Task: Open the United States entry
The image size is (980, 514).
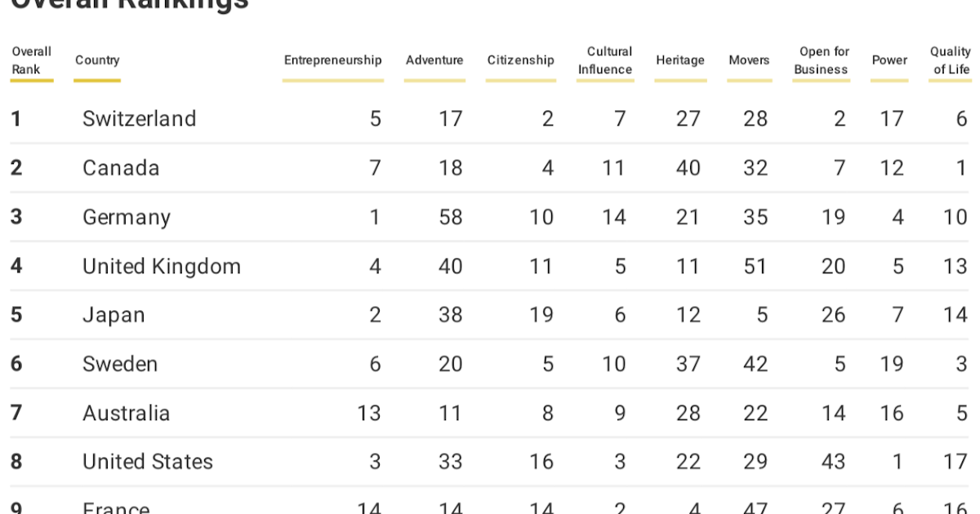Action: click(x=148, y=463)
